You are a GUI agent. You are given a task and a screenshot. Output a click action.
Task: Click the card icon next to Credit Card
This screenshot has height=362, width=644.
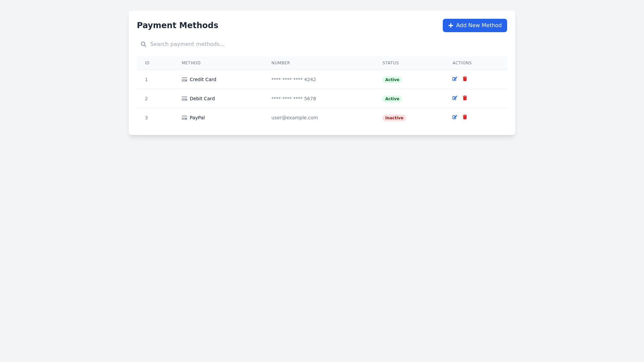click(x=184, y=79)
